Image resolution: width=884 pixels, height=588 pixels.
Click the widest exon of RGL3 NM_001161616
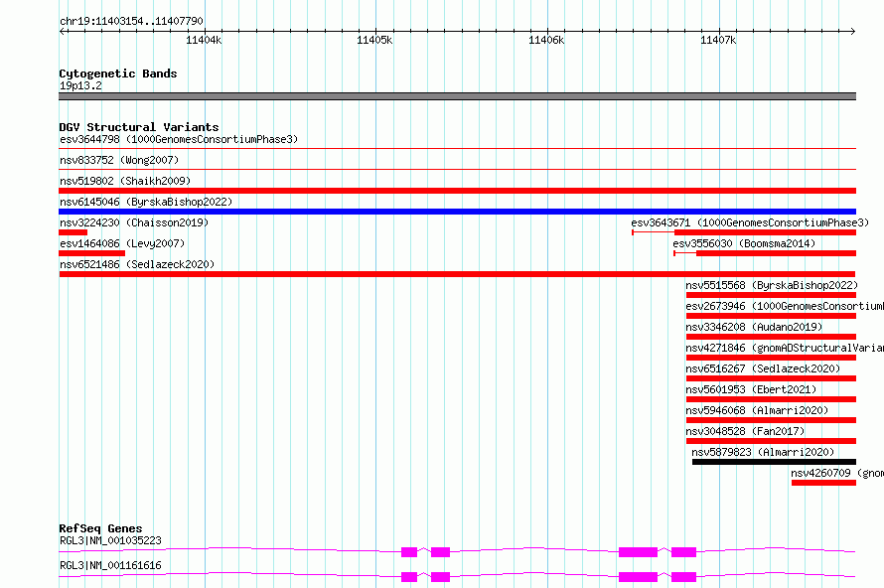click(638, 577)
